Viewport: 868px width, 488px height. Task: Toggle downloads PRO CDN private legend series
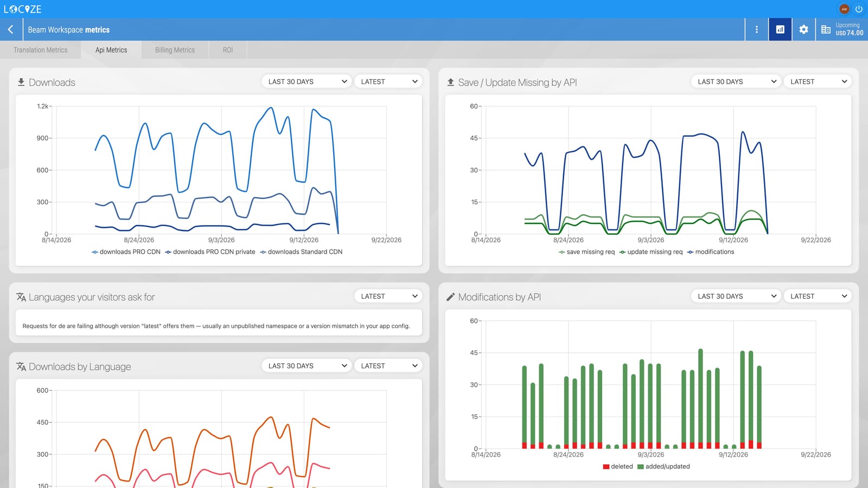[210, 252]
